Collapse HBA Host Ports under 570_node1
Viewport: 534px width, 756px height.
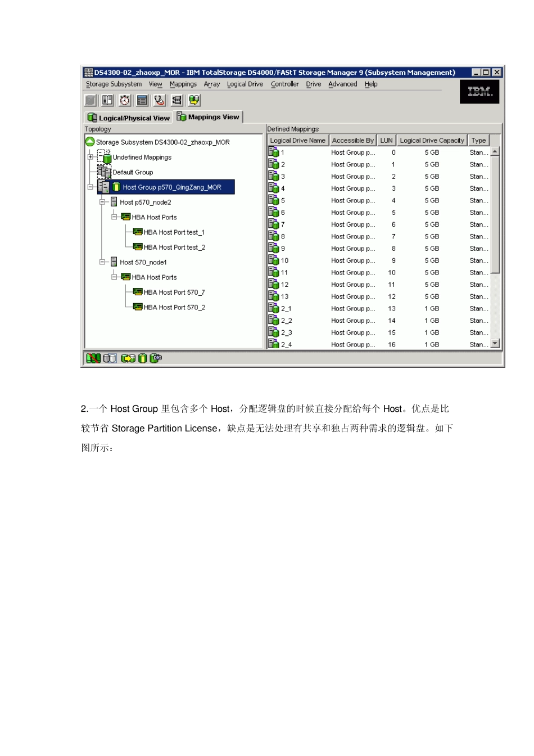click(114, 277)
